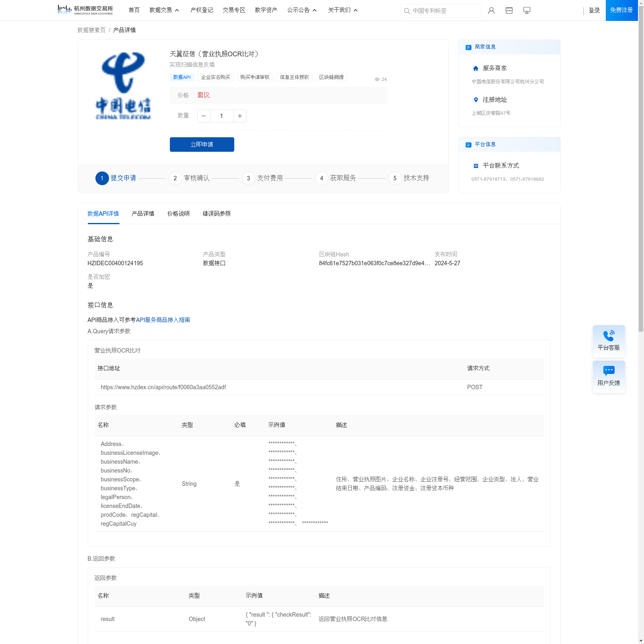
Task: Switch to 产品详情 tab
Action: (x=143, y=214)
